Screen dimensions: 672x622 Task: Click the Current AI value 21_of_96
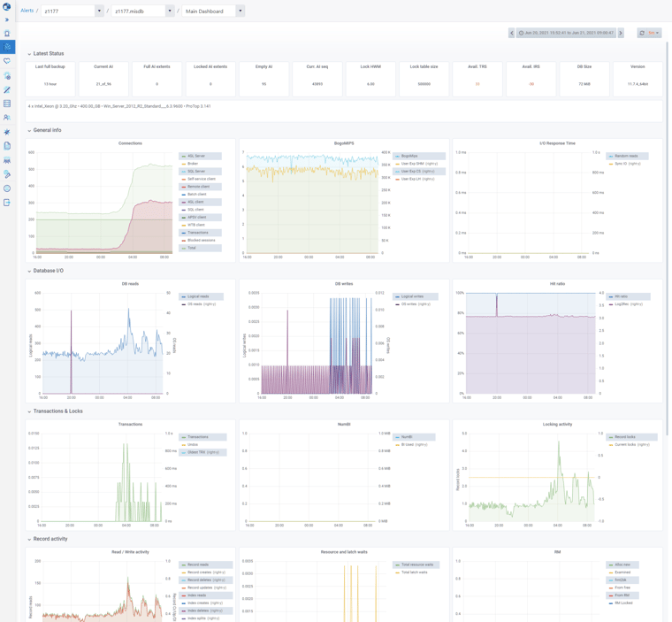[103, 84]
